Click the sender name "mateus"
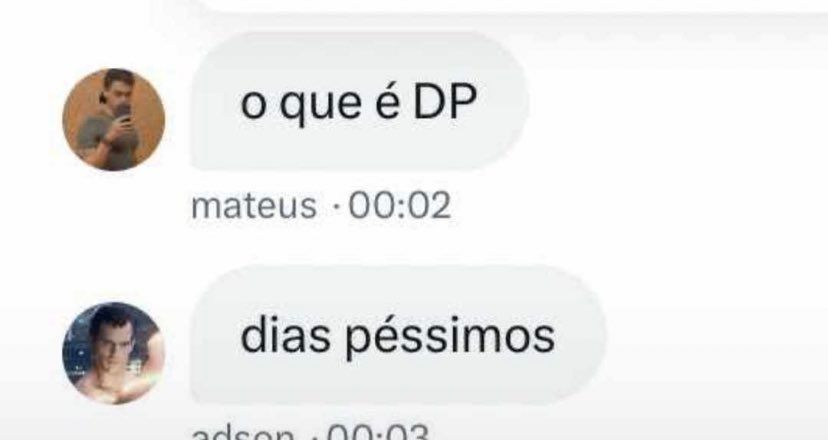Viewport: 828px width, 440px height. 253,205
